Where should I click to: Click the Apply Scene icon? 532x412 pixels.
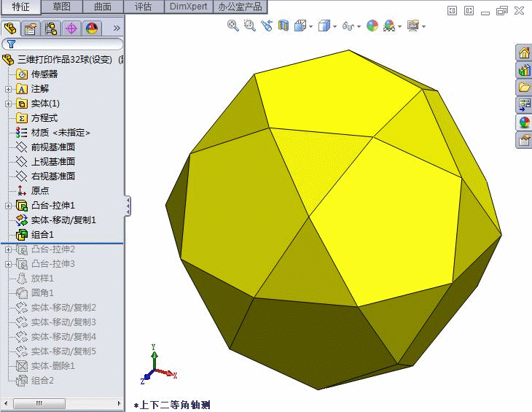pos(389,26)
